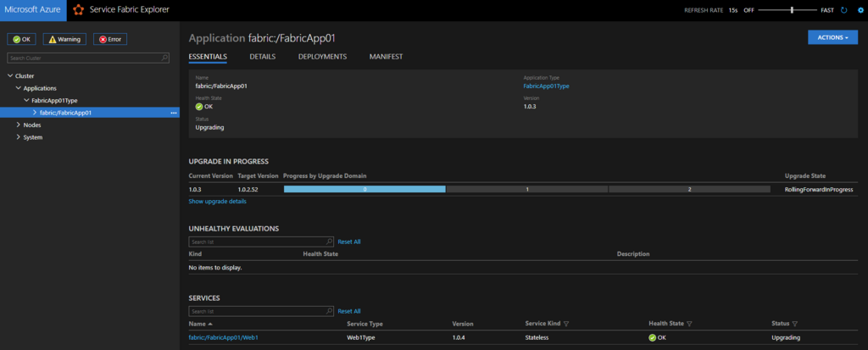Open the ellipsis menu on fabric:/FabricApp01

tap(174, 113)
